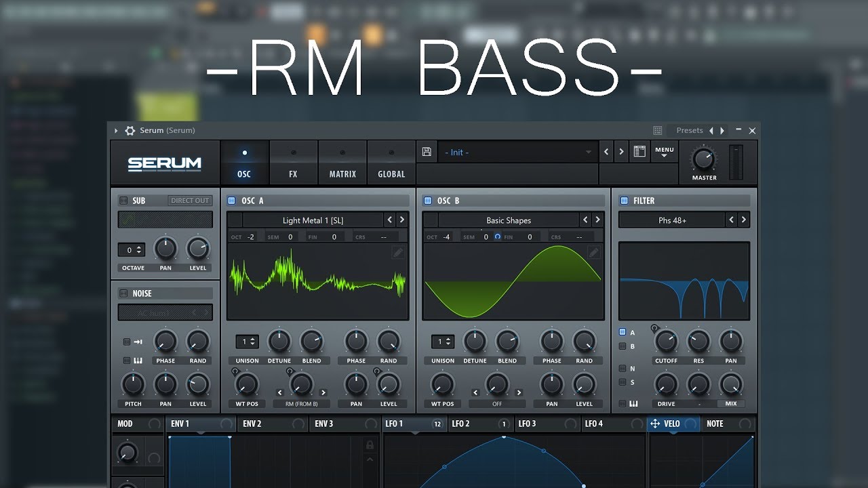
Task: Disable OSC B with its enable switch
Action: coord(427,201)
